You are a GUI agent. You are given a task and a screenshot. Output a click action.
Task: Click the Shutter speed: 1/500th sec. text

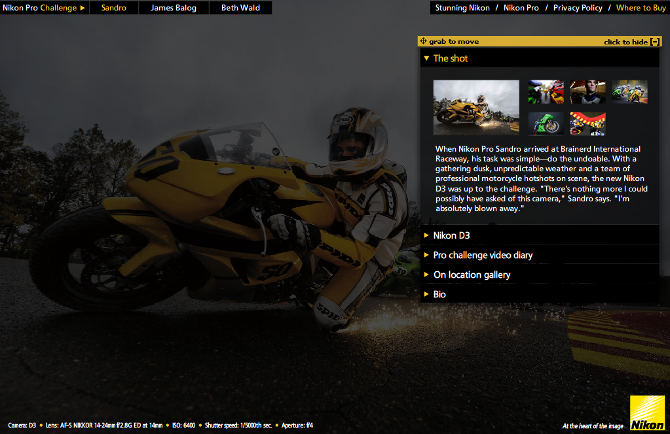(238, 425)
